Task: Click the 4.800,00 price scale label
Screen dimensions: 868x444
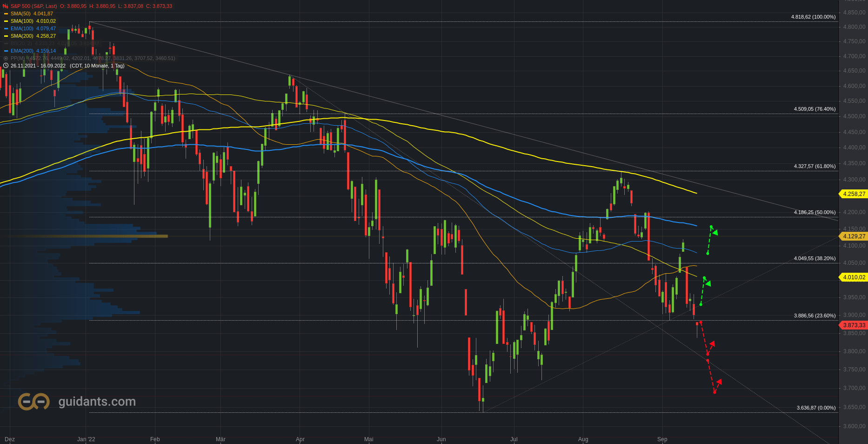Action: coord(854,27)
